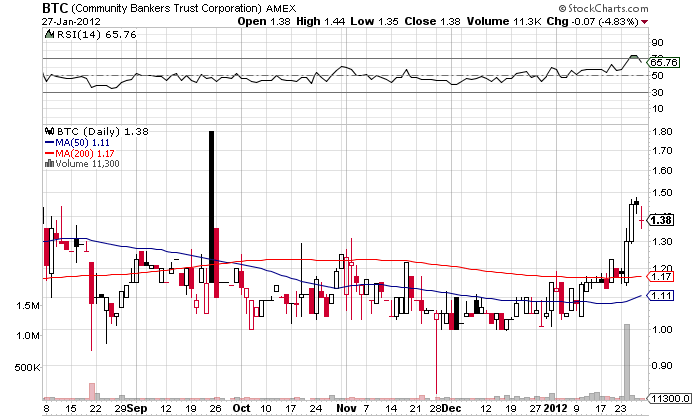The height and width of the screenshot is (416, 698).
Task: Click the Sep label on date axis
Action: (x=138, y=409)
